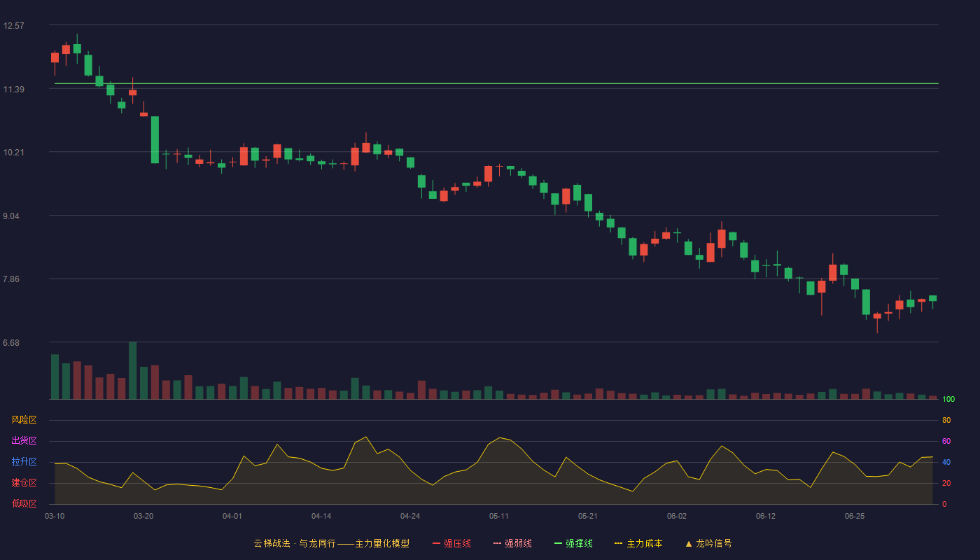This screenshot has height=560, width=980.
Task: Click the 04-14 date label
Action: point(321,516)
